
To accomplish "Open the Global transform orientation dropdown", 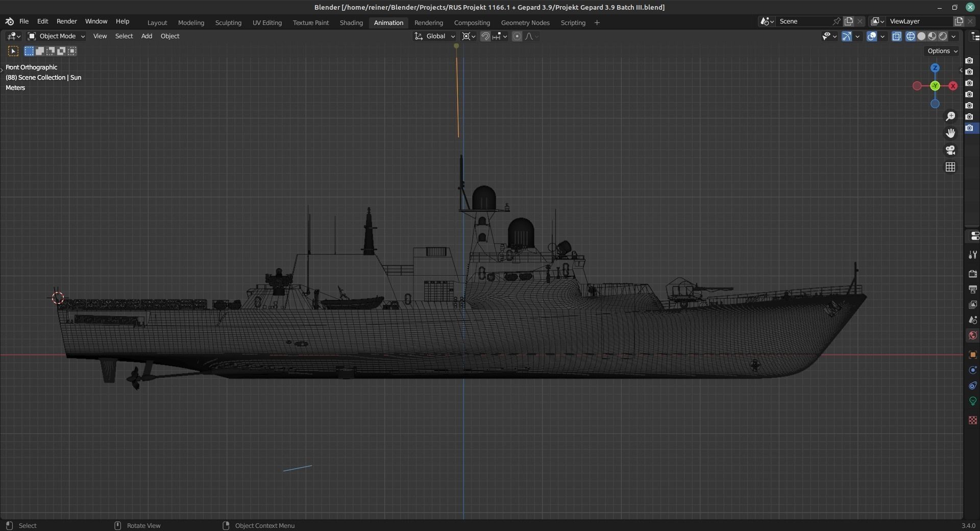I will click(434, 36).
